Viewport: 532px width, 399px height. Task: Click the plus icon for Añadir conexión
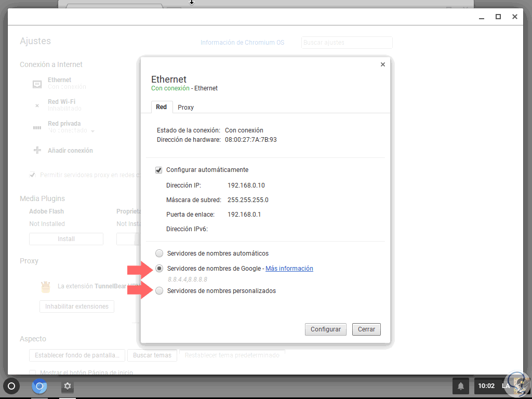37,150
